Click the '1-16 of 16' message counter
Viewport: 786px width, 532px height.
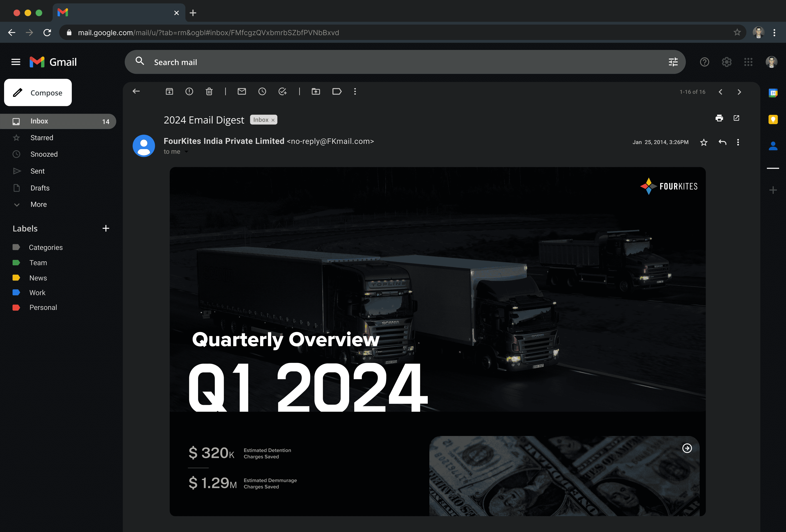point(692,92)
